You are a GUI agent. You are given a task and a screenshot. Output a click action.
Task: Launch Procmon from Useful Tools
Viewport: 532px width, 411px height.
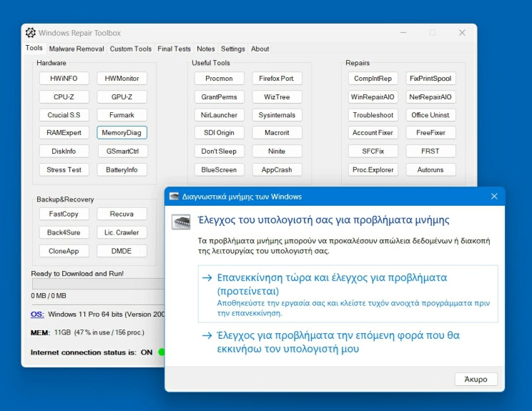[x=220, y=79]
